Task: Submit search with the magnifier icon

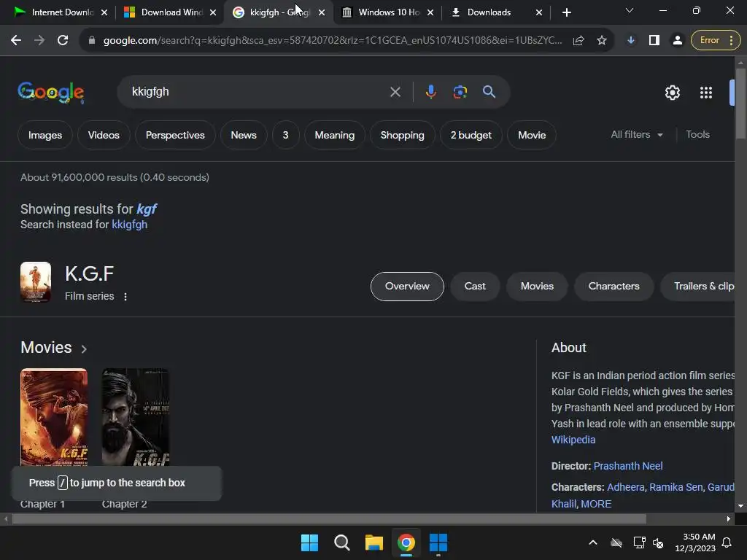Action: pyautogui.click(x=489, y=92)
